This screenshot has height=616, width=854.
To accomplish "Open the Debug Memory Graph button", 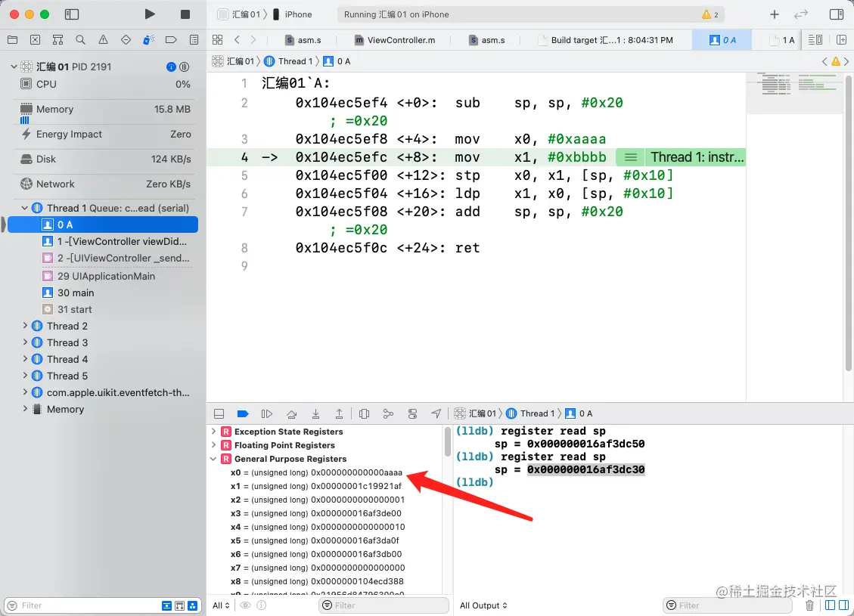I will [x=388, y=414].
